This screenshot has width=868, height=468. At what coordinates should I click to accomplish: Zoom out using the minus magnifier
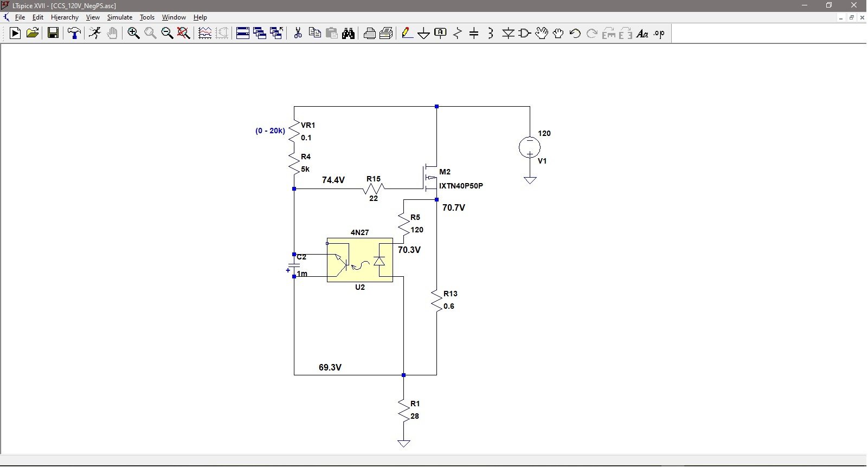click(167, 34)
